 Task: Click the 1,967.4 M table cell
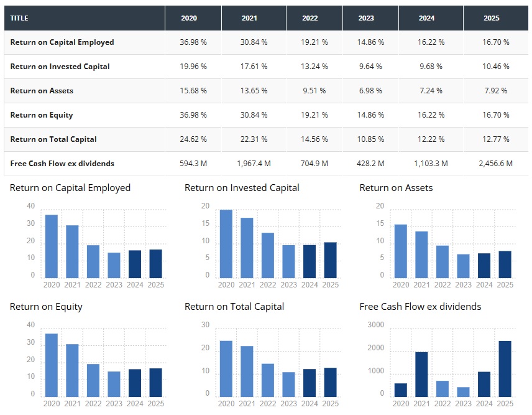tap(254, 164)
